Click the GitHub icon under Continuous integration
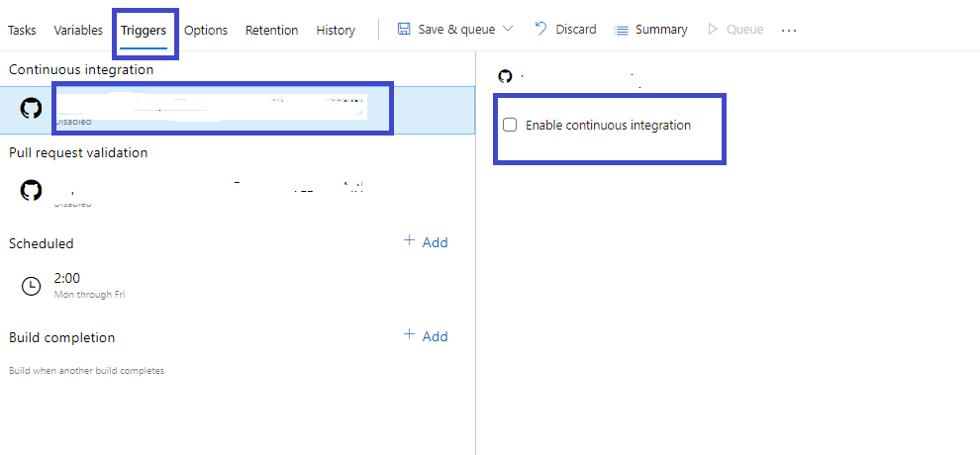Image resolution: width=980 pixels, height=455 pixels. [32, 109]
